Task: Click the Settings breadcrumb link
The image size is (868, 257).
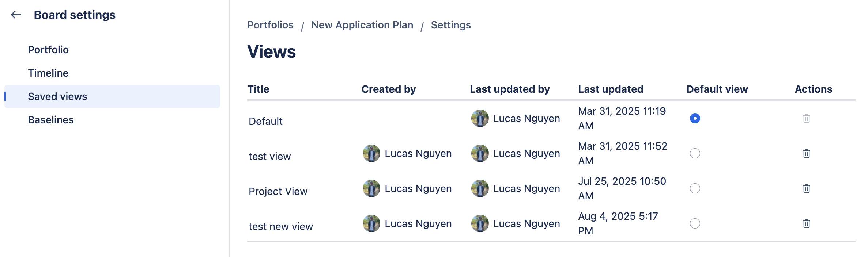Action: click(450, 25)
